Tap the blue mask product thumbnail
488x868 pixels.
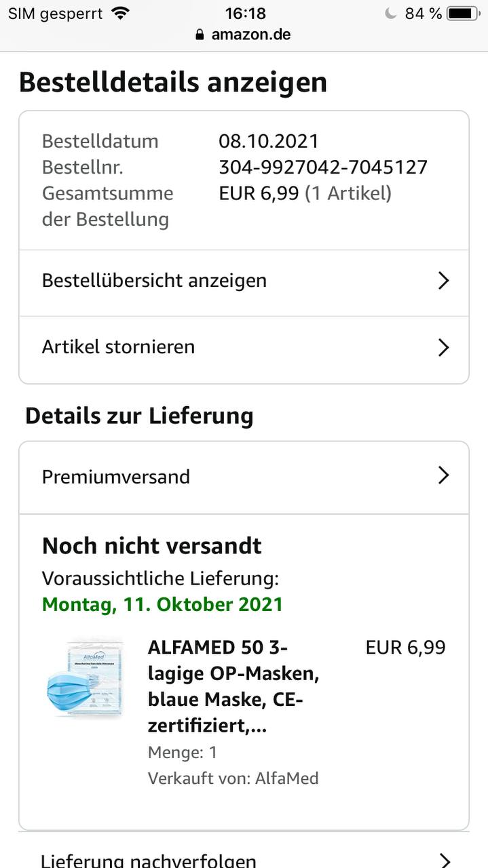pos(84,678)
